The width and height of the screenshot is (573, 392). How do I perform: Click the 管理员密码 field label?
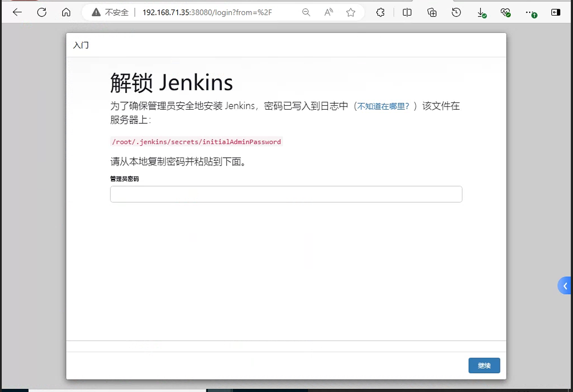pos(125,179)
